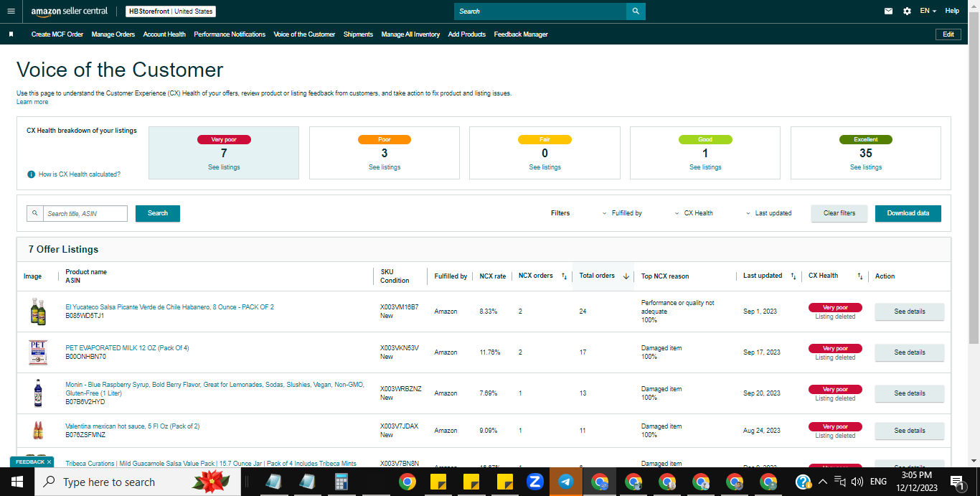The image size is (980, 496).
Task: Sort by Total orders arrow
Action: [626, 276]
